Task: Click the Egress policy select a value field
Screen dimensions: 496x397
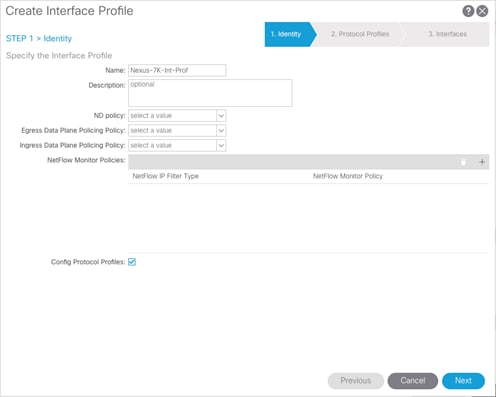Action: [172, 131]
